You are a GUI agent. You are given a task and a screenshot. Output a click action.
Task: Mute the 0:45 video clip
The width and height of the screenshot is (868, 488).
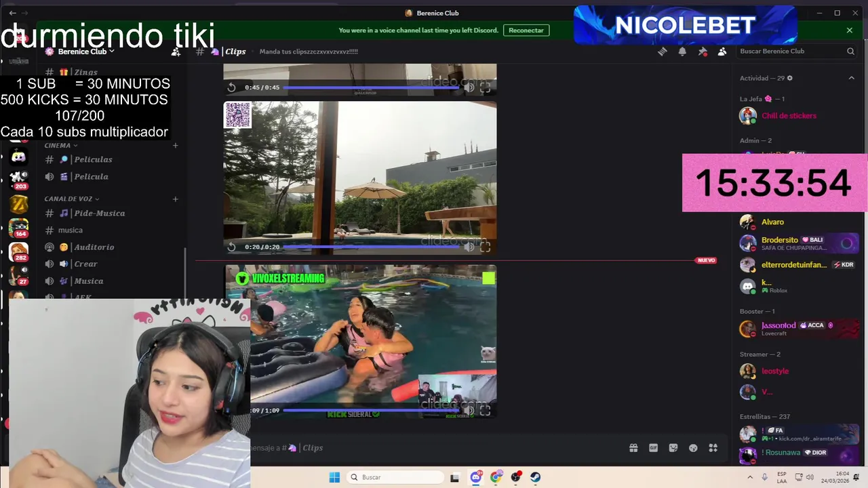[x=469, y=87]
